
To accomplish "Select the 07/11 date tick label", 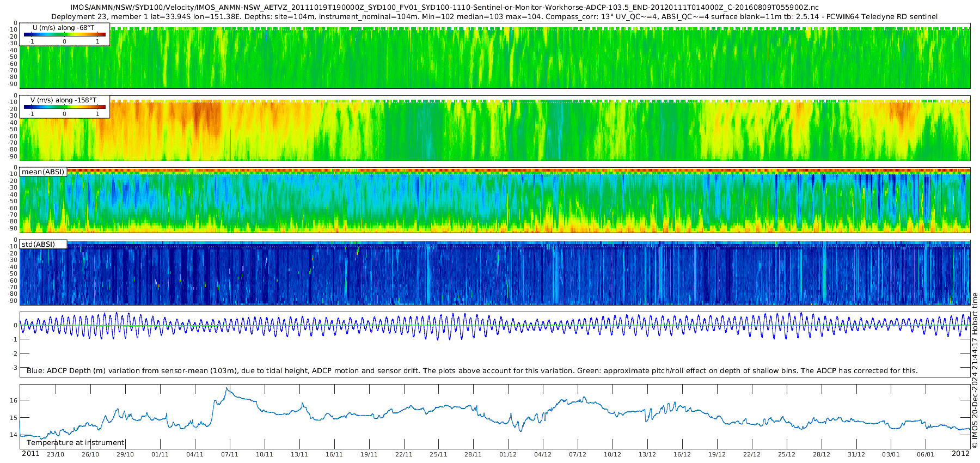I will pos(229,454).
